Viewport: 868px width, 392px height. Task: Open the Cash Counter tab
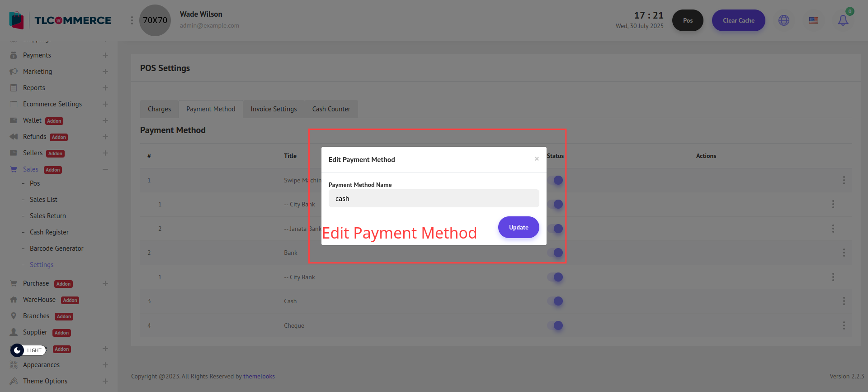(x=331, y=109)
